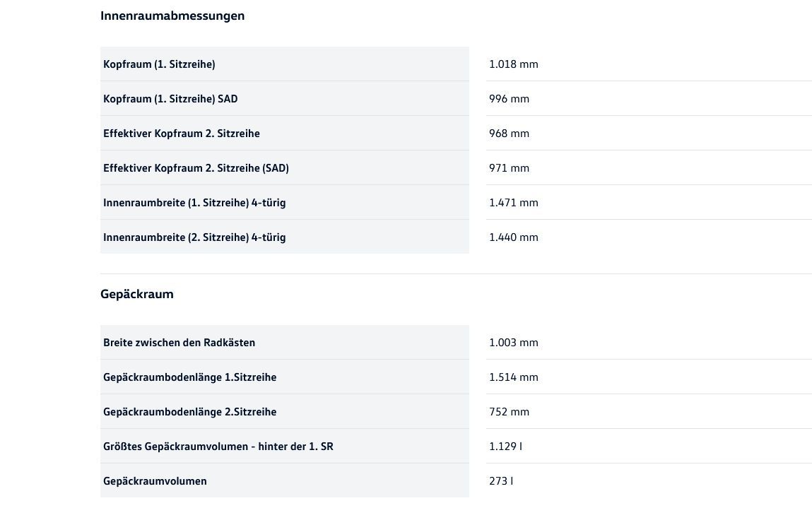This screenshot has width=812, height=508.
Task: Click the 1.471 mm width value
Action: (x=514, y=203)
